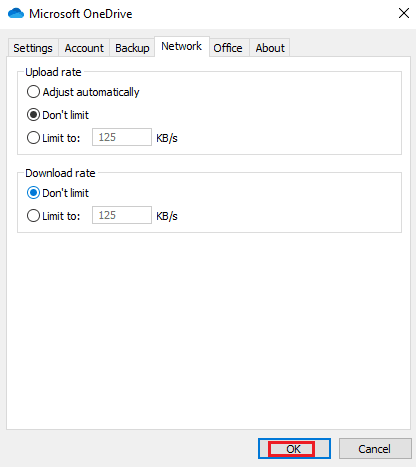Image resolution: width=416 pixels, height=467 pixels.
Task: Go to the Backup tab
Action: tap(132, 48)
